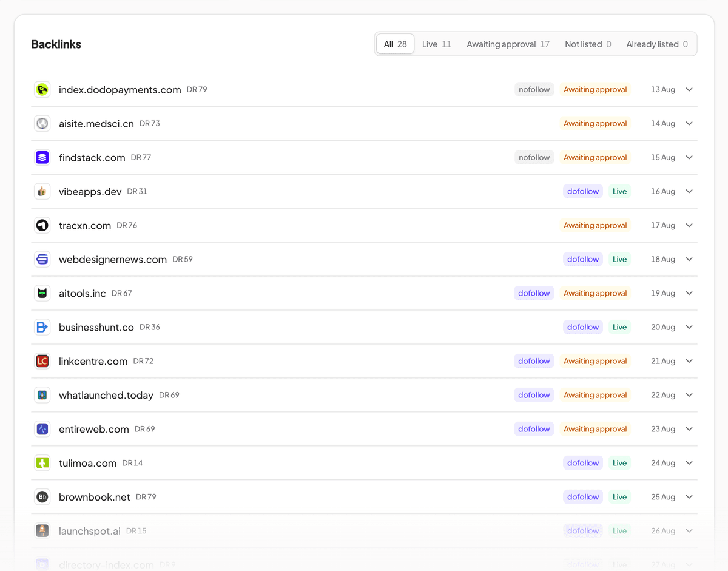Click the findstack.com favicon
Image resolution: width=728 pixels, height=571 pixels.
click(x=42, y=158)
